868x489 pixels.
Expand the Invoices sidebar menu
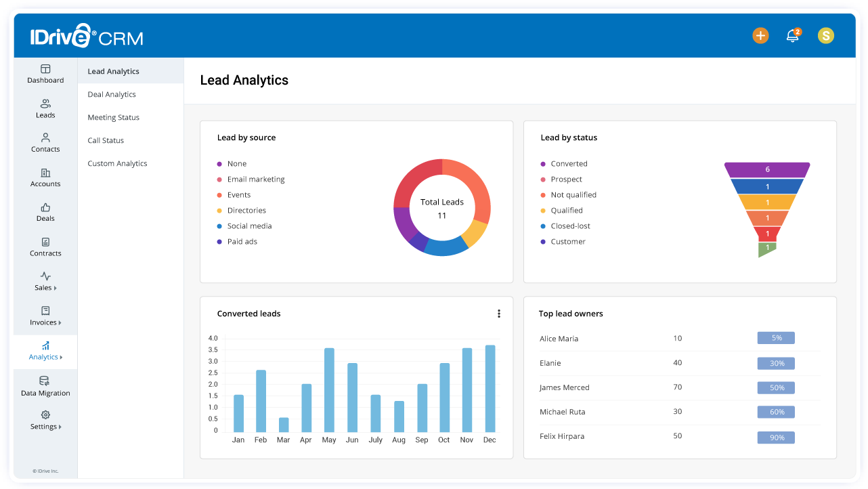coord(45,316)
